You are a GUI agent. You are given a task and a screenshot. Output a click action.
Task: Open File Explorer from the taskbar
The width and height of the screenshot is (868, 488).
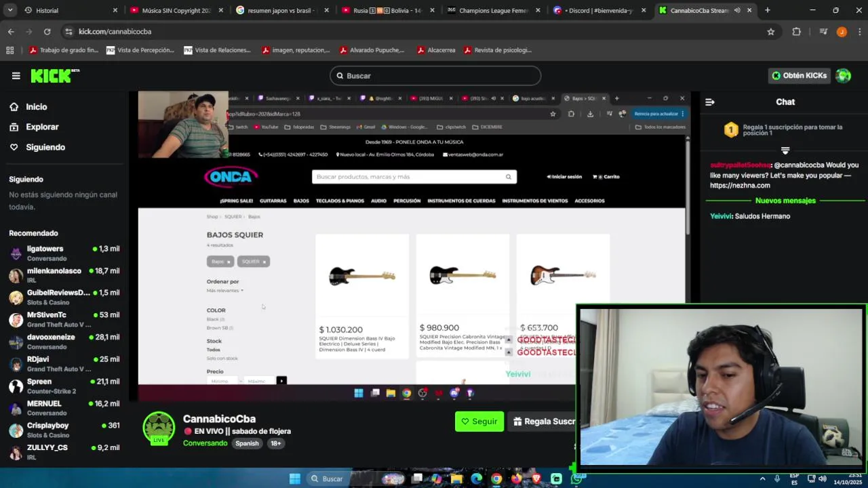(x=456, y=479)
